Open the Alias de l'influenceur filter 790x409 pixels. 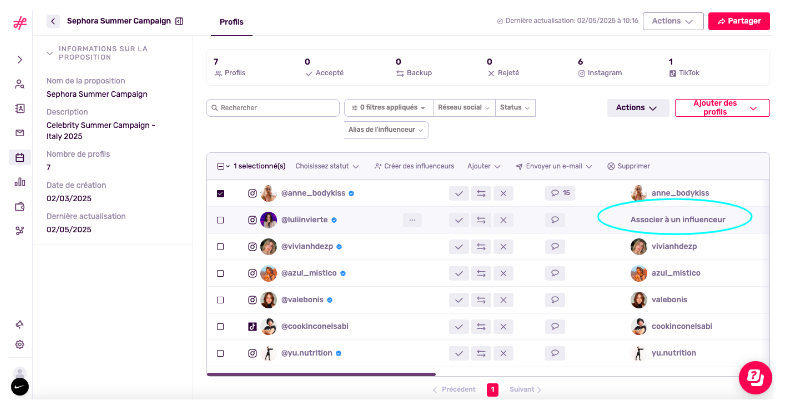coord(386,130)
